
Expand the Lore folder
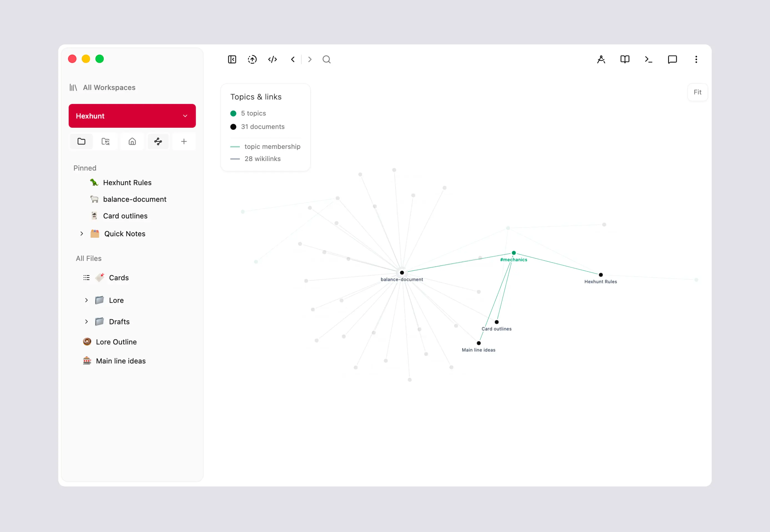pyautogui.click(x=86, y=300)
